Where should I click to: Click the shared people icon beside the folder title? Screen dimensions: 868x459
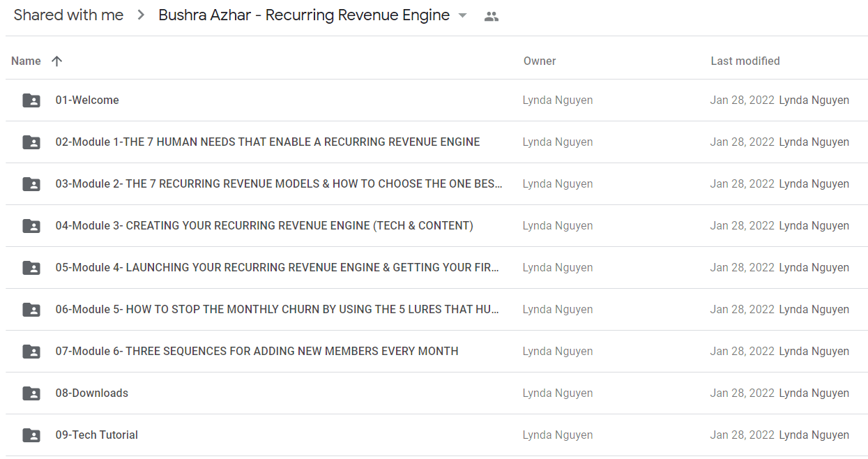pos(492,17)
